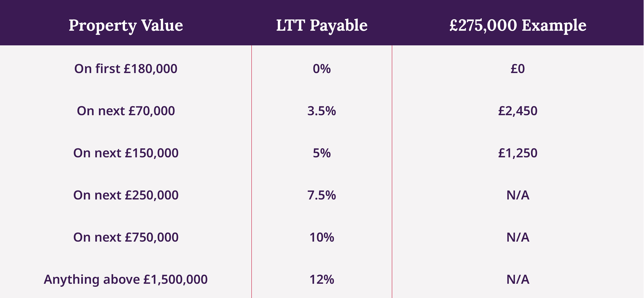Click the 3.5% rate cell

322,111
